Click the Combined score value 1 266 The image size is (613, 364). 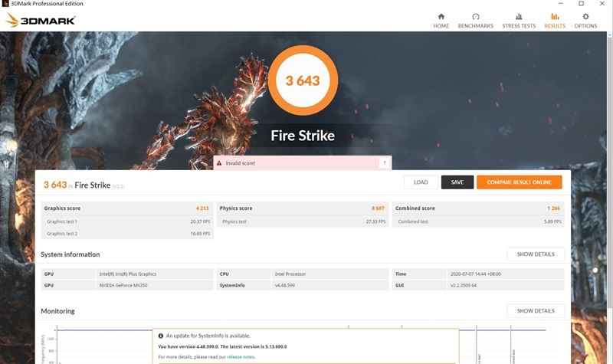(x=553, y=208)
